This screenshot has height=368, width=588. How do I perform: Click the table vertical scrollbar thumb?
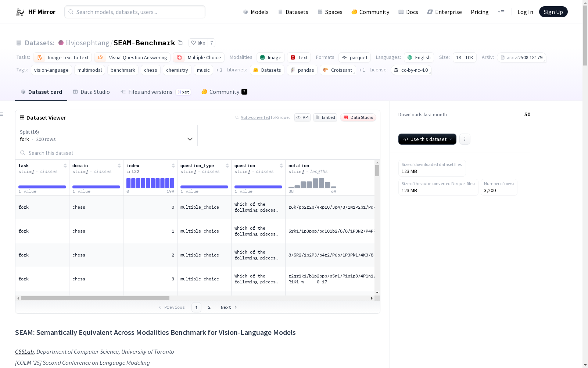pos(377,171)
